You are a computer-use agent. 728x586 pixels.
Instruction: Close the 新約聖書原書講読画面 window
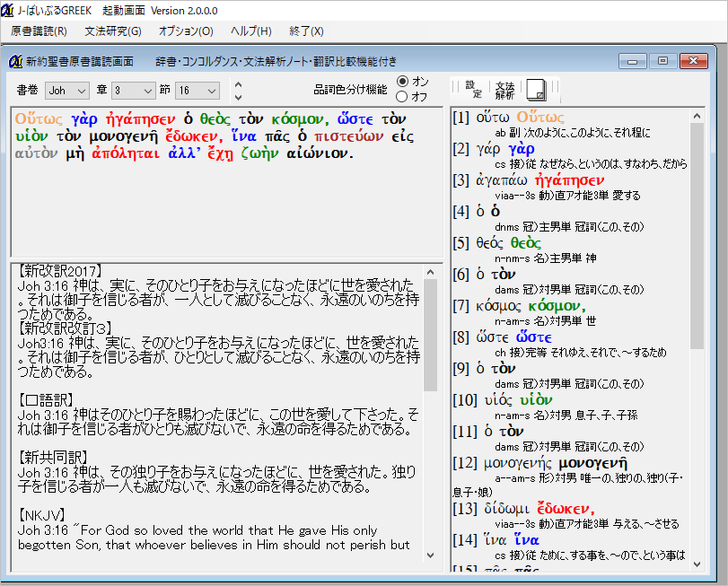(694, 61)
